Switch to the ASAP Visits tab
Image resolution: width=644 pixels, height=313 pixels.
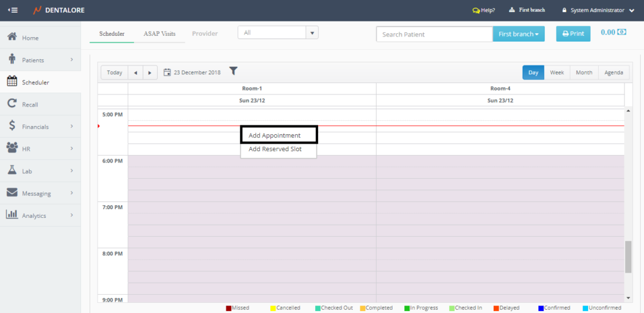(160, 33)
